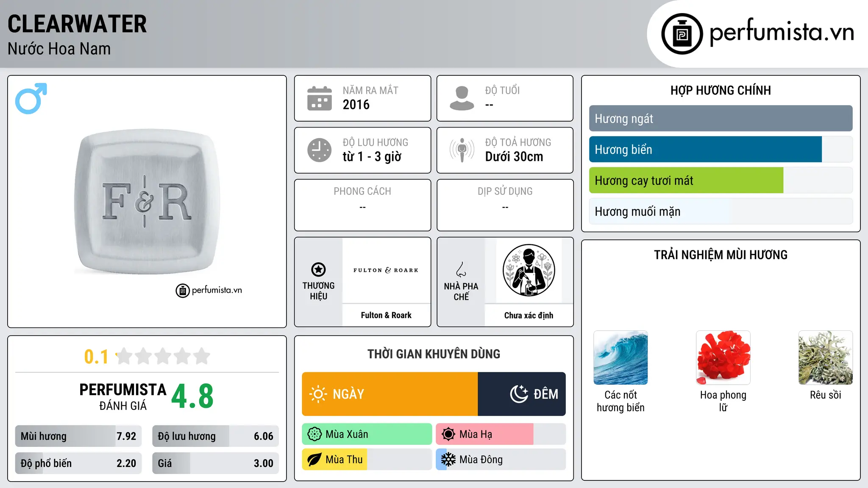Image resolution: width=868 pixels, height=488 pixels.
Task: Click the snowflake icon for Mùa Đông
Action: click(448, 460)
